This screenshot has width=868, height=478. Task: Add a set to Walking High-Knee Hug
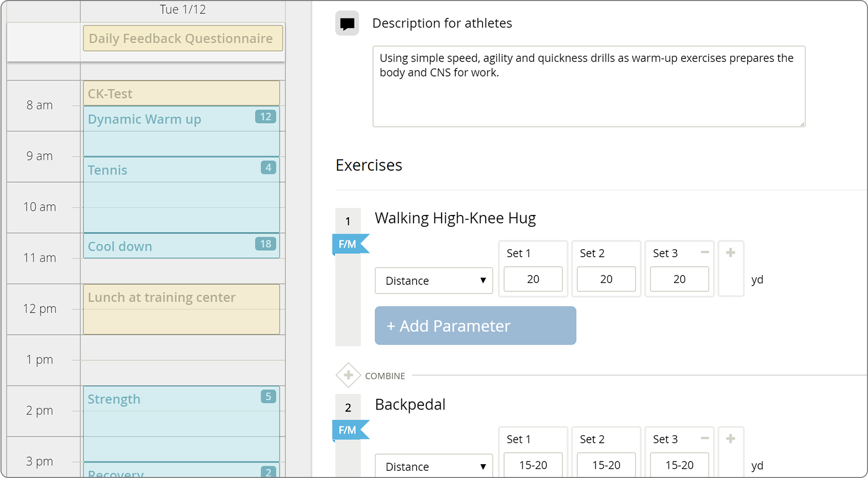point(731,252)
